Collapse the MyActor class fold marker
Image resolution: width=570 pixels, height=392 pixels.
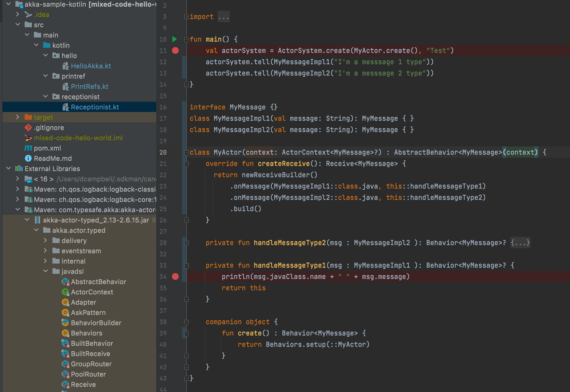pyautogui.click(x=186, y=152)
